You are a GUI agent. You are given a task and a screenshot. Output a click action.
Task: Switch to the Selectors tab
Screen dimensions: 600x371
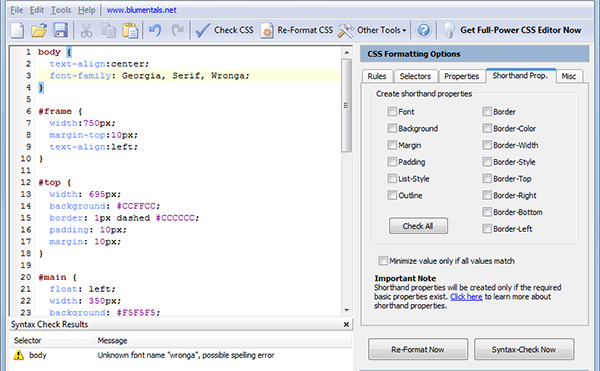coord(416,76)
